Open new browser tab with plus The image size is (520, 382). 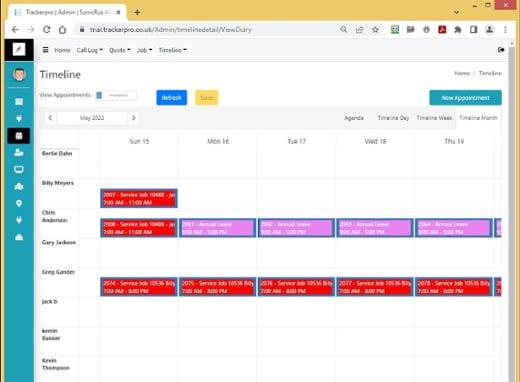(x=137, y=12)
